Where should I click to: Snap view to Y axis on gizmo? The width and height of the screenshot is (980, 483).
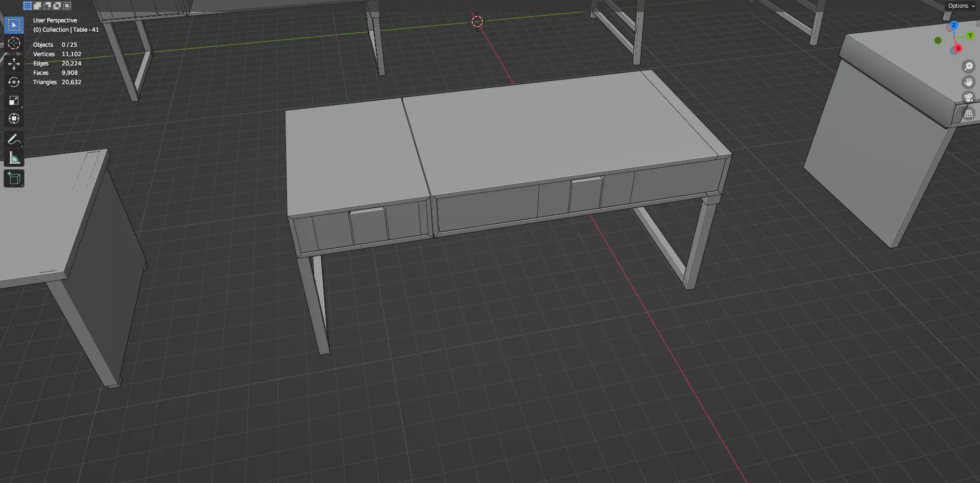[970, 35]
